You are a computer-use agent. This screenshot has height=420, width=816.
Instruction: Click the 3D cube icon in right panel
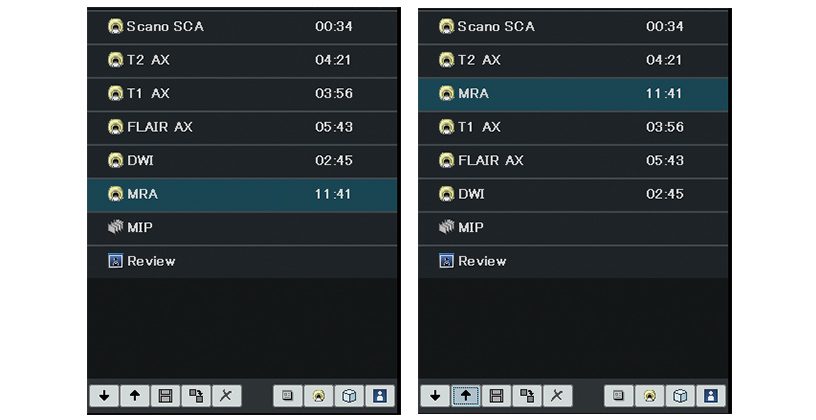(x=681, y=396)
